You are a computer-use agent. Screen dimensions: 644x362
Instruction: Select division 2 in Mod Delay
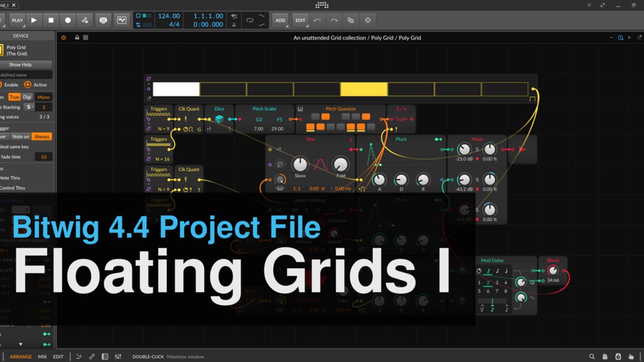tap(488, 283)
